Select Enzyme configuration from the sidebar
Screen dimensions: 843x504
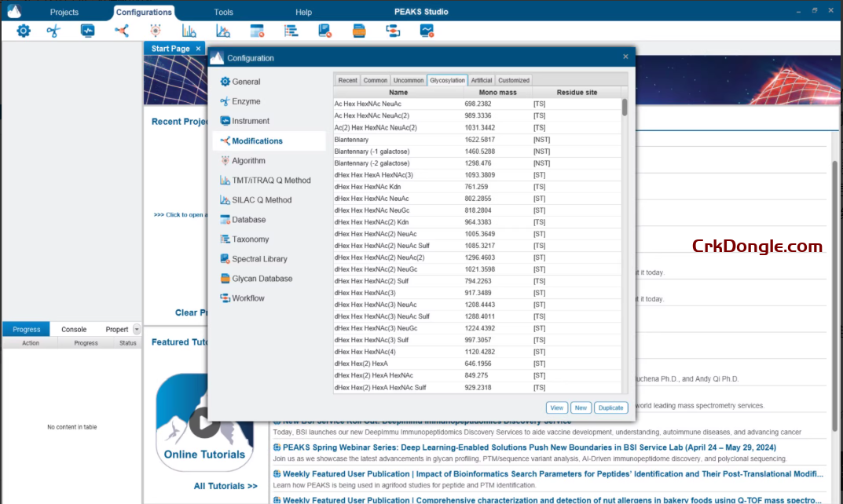pyautogui.click(x=246, y=100)
